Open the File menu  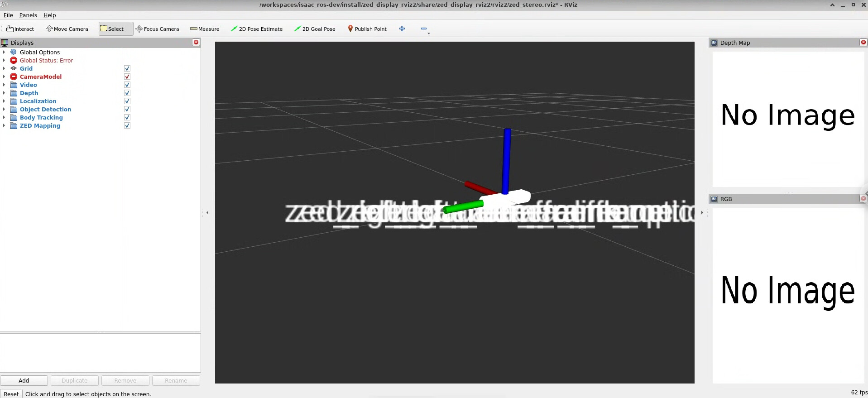pyautogui.click(x=8, y=15)
